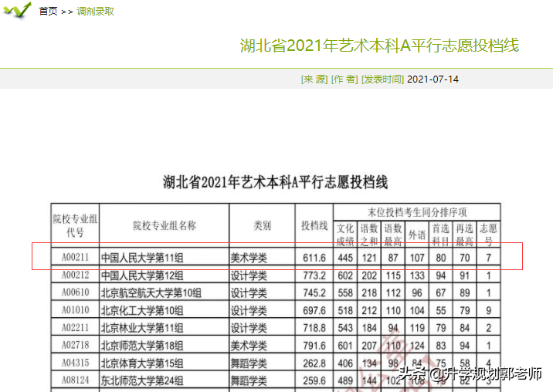Click the black table heading 湖北省2021年艺术本科A平行志愿投档线

click(x=276, y=182)
